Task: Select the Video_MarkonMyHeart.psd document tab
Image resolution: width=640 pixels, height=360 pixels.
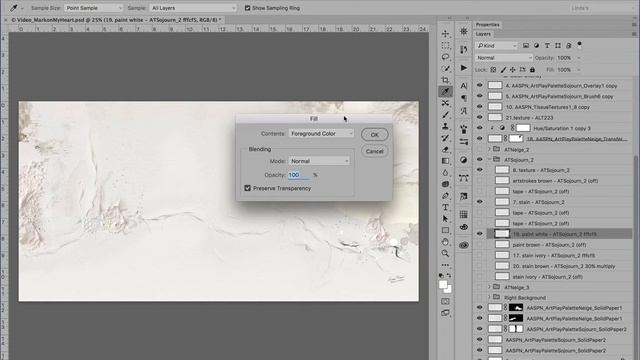Action: [116, 20]
